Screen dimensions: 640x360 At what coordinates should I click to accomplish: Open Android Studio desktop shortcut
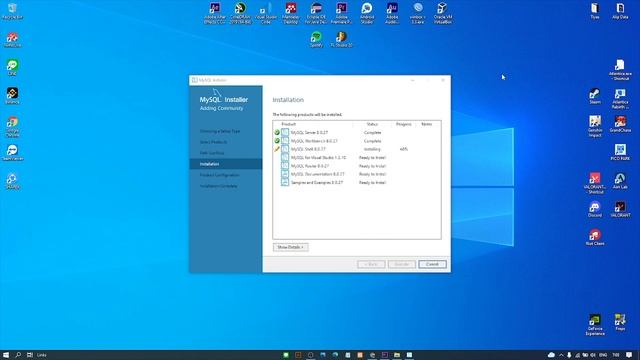pos(367,13)
